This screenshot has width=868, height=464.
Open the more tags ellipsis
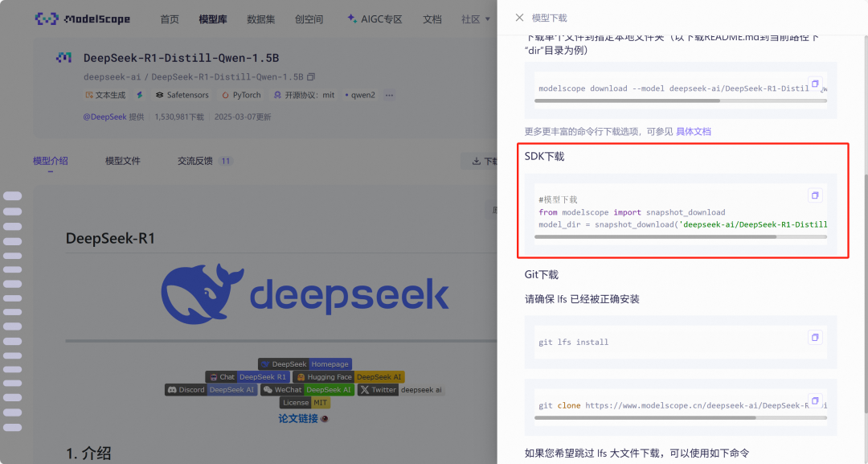(390, 95)
